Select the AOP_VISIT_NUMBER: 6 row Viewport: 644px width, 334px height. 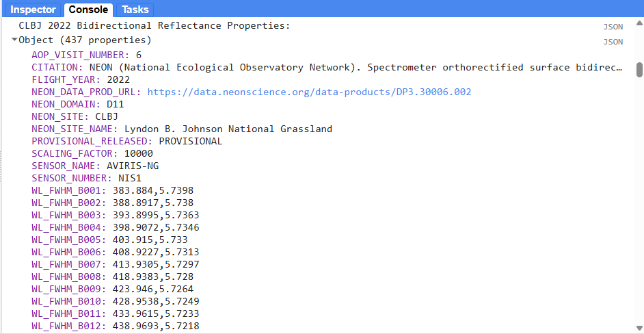click(87, 55)
